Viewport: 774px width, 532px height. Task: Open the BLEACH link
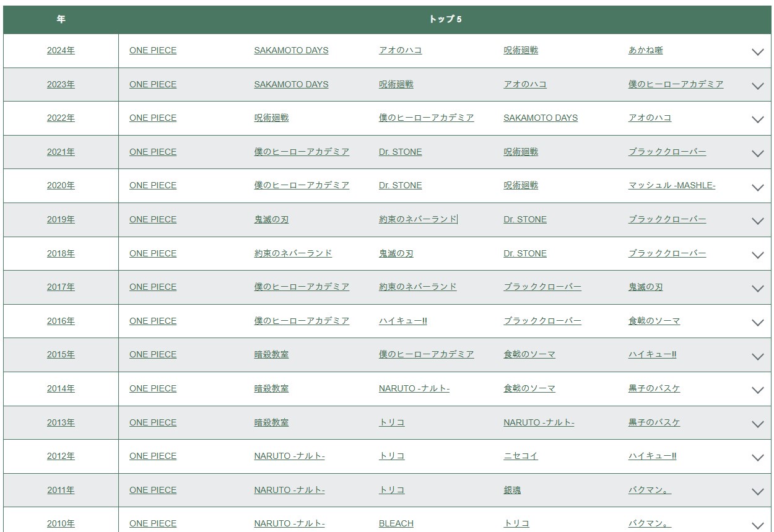tap(396, 523)
